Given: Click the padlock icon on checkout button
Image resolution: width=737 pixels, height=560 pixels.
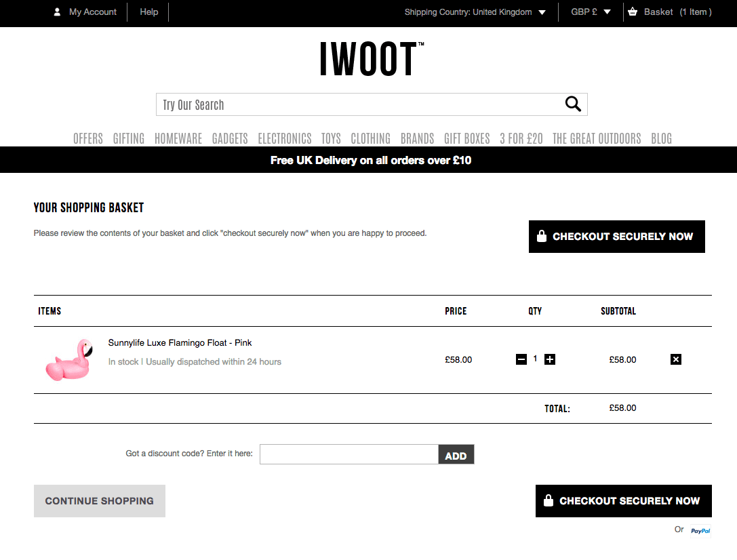Looking at the screenshot, I should pyautogui.click(x=542, y=236).
